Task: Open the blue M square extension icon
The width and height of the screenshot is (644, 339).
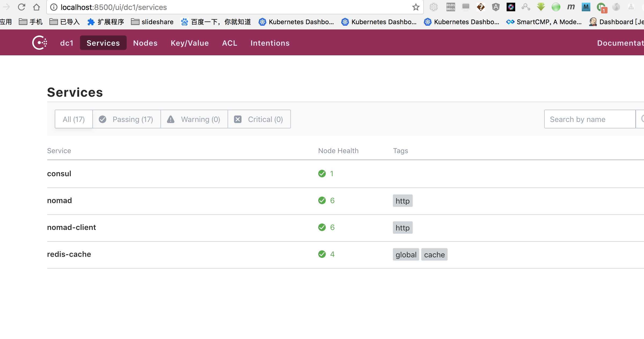Action: (586, 7)
